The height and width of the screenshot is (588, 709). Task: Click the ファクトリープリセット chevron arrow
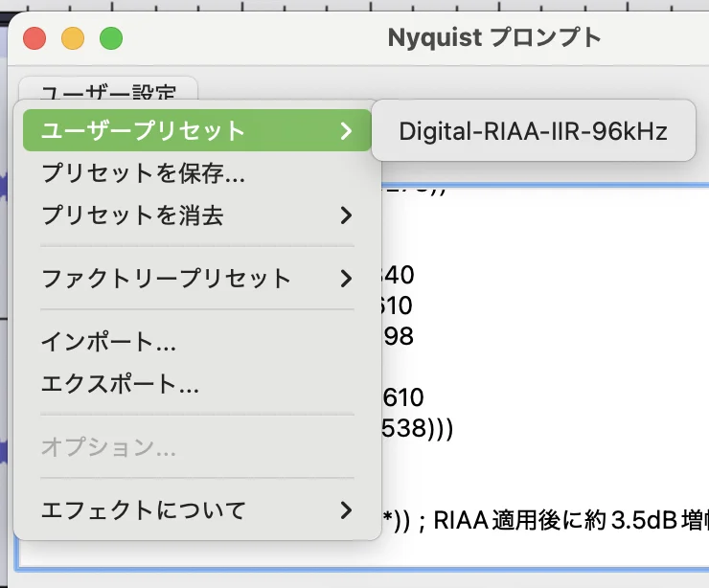(x=346, y=279)
